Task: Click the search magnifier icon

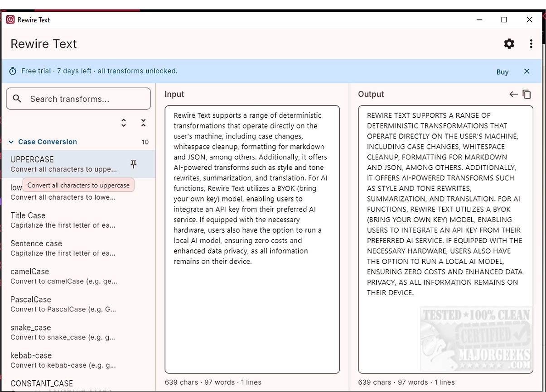Action: pos(17,99)
